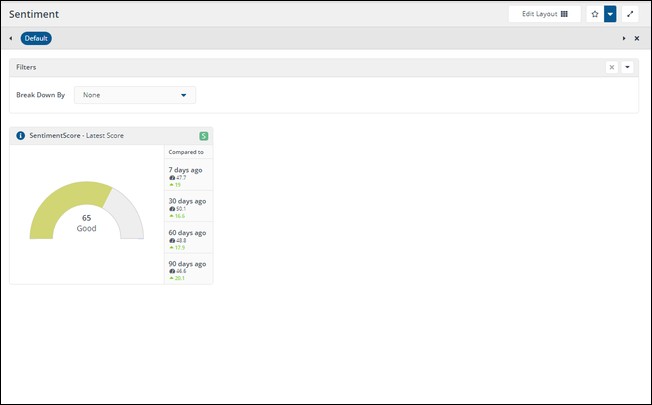Open the blue dropdown next to the star
652x405 pixels.
610,15
